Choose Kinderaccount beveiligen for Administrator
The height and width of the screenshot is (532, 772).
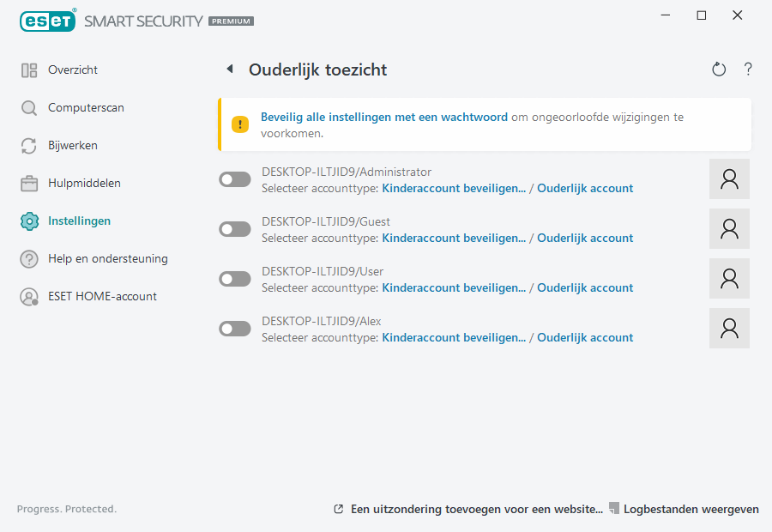454,188
